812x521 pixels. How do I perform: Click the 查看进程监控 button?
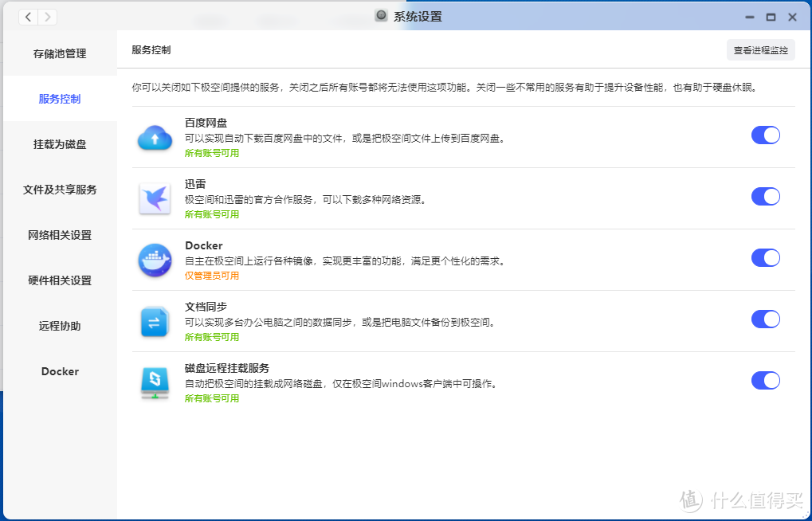click(760, 50)
